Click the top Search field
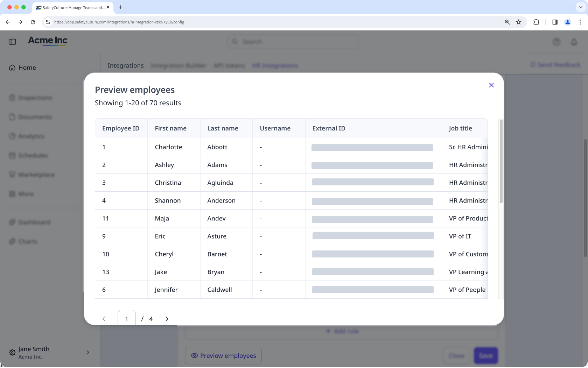This screenshot has width=588, height=368. 293,42
